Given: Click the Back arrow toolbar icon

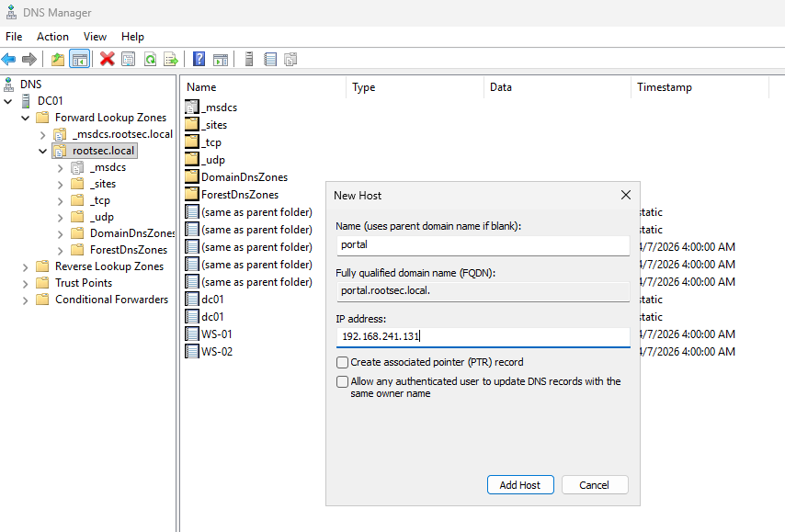Looking at the screenshot, I should coord(8,59).
